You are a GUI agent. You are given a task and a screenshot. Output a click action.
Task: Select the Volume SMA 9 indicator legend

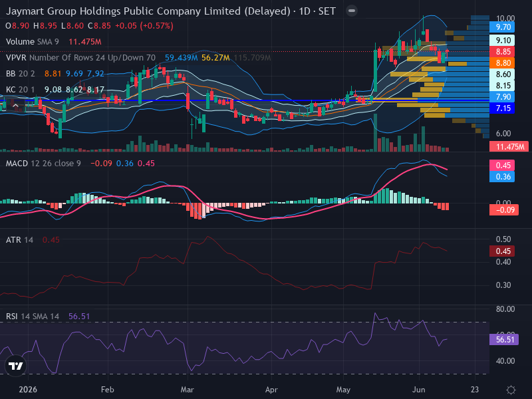coord(32,42)
